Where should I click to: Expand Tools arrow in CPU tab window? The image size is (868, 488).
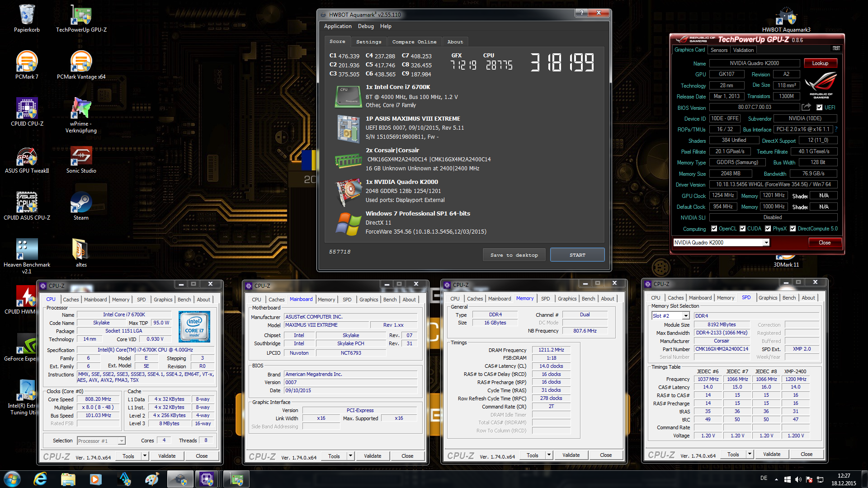click(x=145, y=456)
